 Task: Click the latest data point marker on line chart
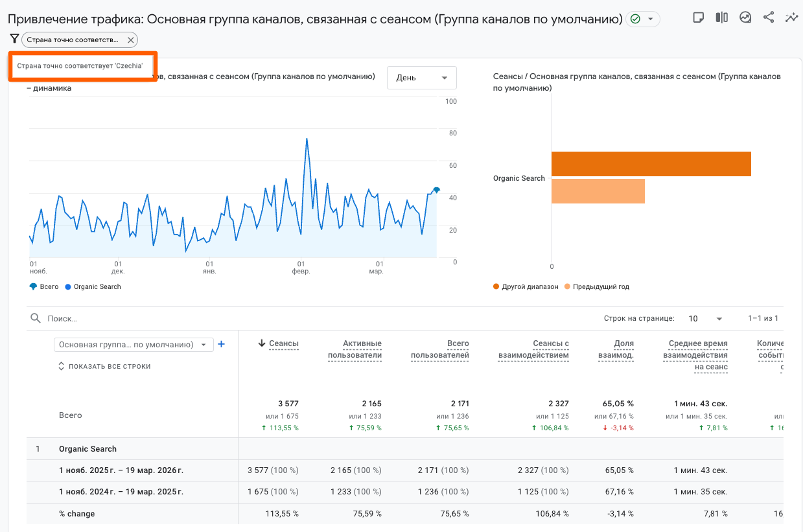point(437,190)
